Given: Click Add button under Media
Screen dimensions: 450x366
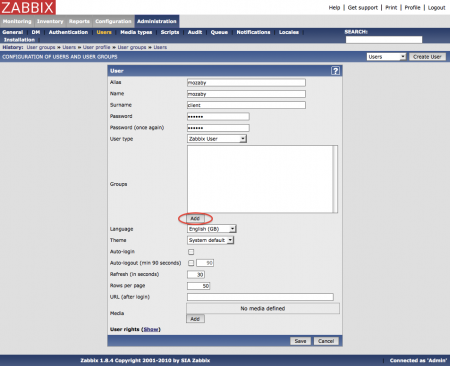Looking at the screenshot, I should pos(195,319).
